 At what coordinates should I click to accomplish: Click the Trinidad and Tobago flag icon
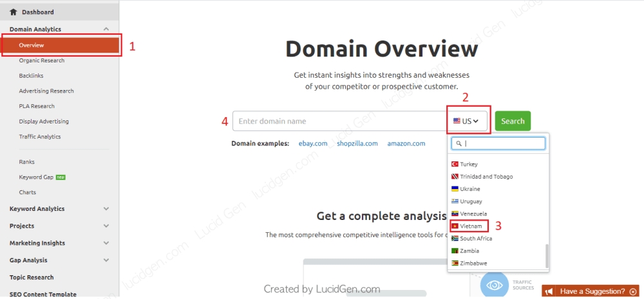coord(455,176)
